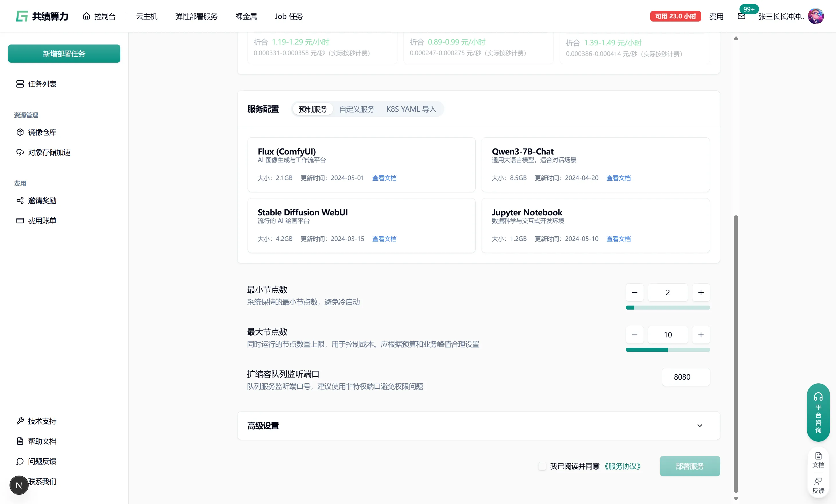The height and width of the screenshot is (504, 836).
Task: Click the 最小节点数 slider bar
Action: click(x=668, y=308)
